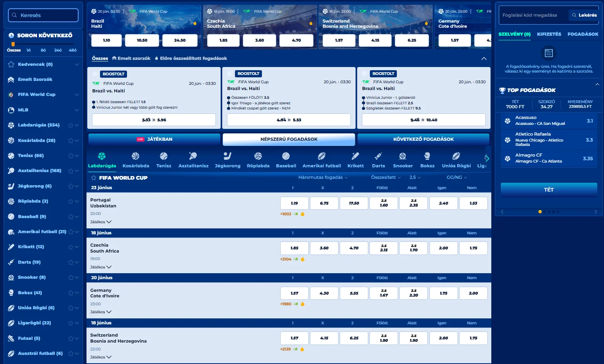
Task: Pick the Darts icon in carousel
Action: coord(378,156)
